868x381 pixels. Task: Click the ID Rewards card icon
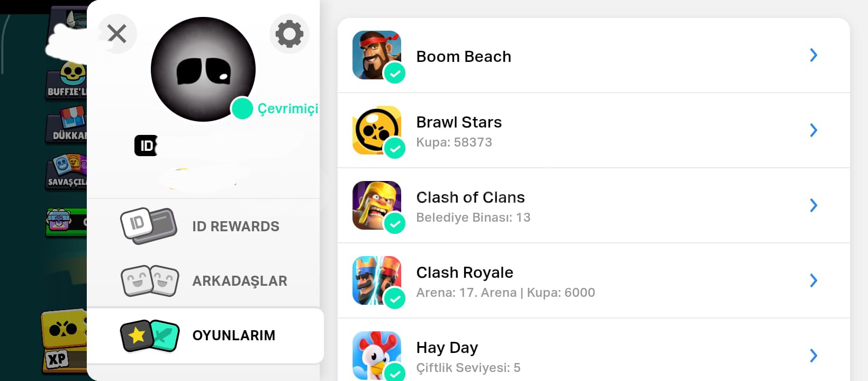point(149,226)
